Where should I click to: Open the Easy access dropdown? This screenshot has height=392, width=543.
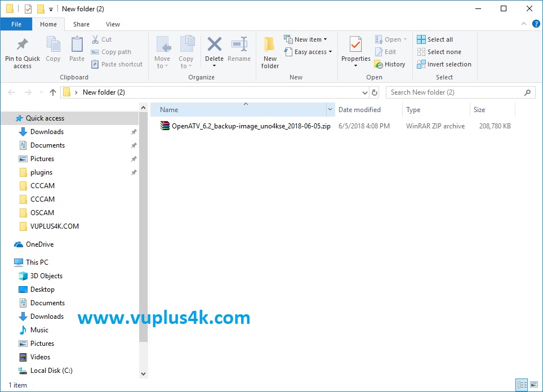coord(308,52)
